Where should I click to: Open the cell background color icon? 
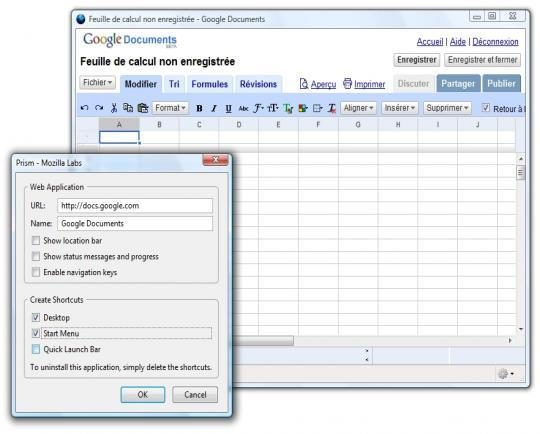303,108
